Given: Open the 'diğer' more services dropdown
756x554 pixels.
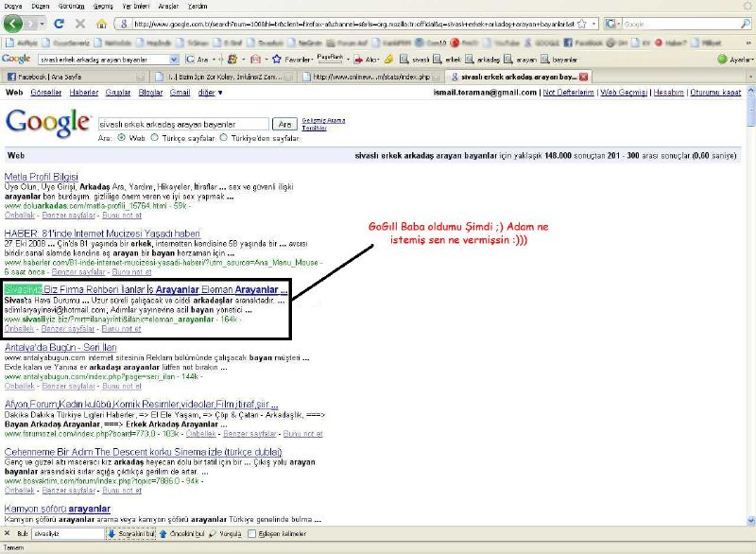Looking at the screenshot, I should pos(210,93).
